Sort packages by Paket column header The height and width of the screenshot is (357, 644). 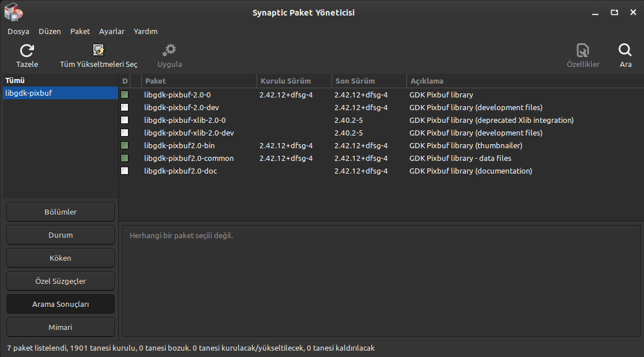[198, 81]
